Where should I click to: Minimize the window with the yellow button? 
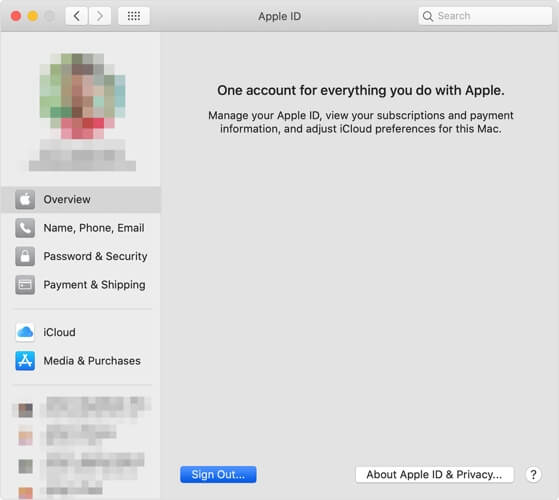33,16
